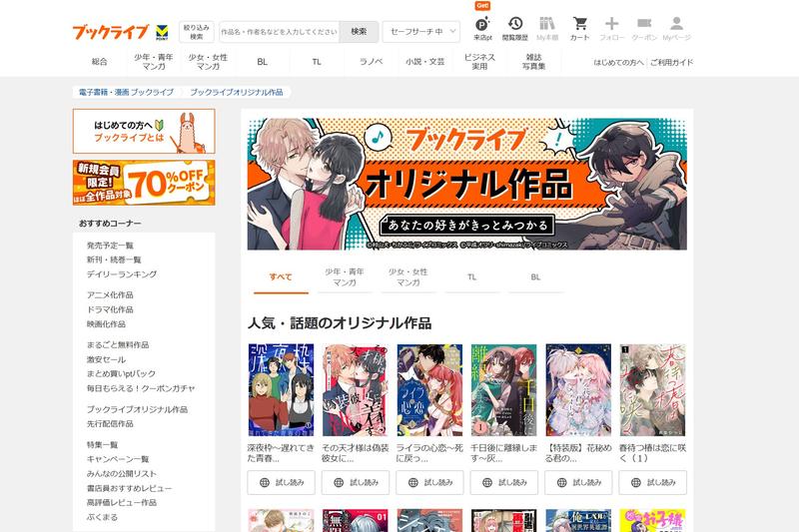Screen dimensions: 799x532
Task: Open the 閲覧履歴 browsing history icon
Action: coord(514,29)
